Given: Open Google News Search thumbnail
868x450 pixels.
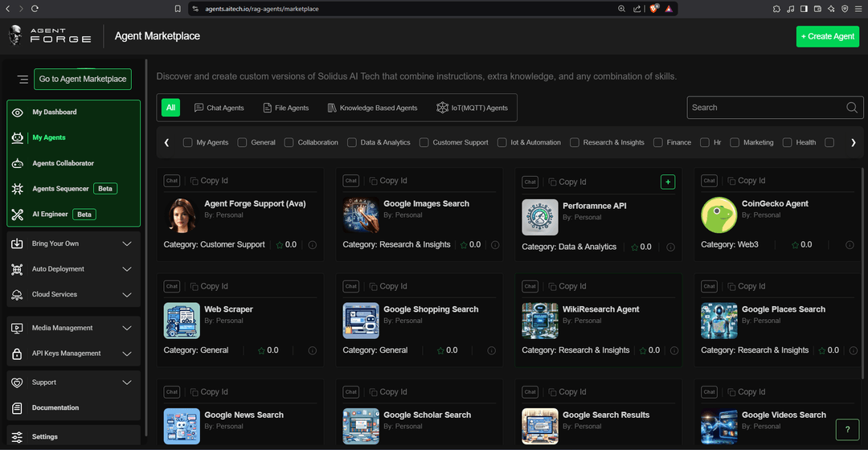Looking at the screenshot, I should click(x=182, y=426).
